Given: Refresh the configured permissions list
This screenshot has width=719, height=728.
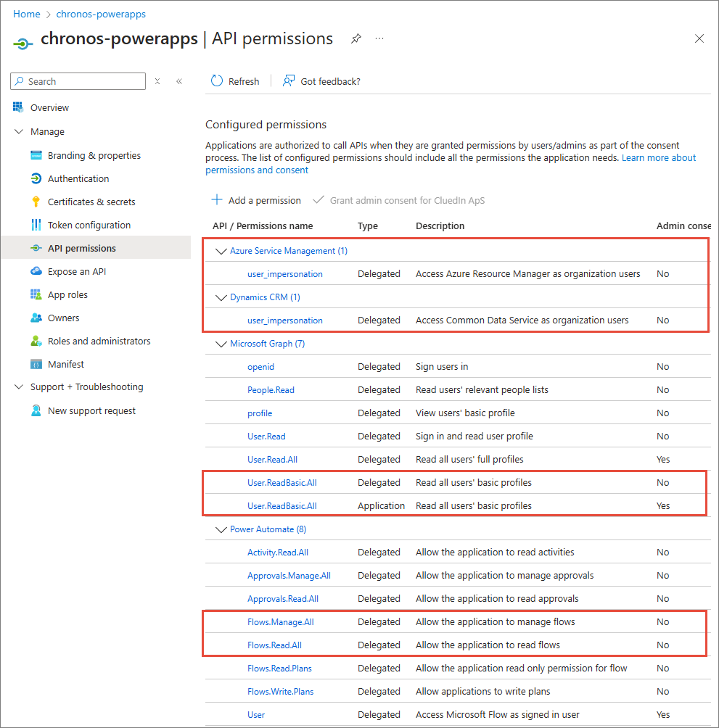Looking at the screenshot, I should pyautogui.click(x=235, y=81).
